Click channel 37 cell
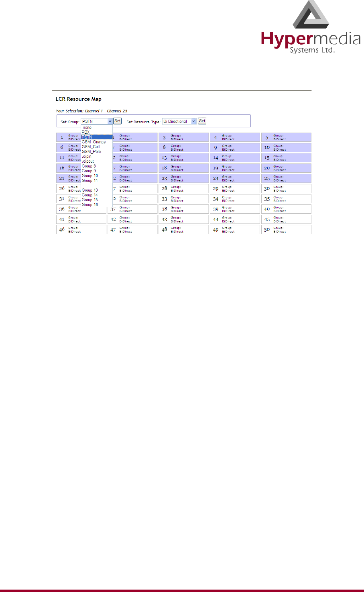The width and height of the screenshot is (364, 592). [x=132, y=209]
